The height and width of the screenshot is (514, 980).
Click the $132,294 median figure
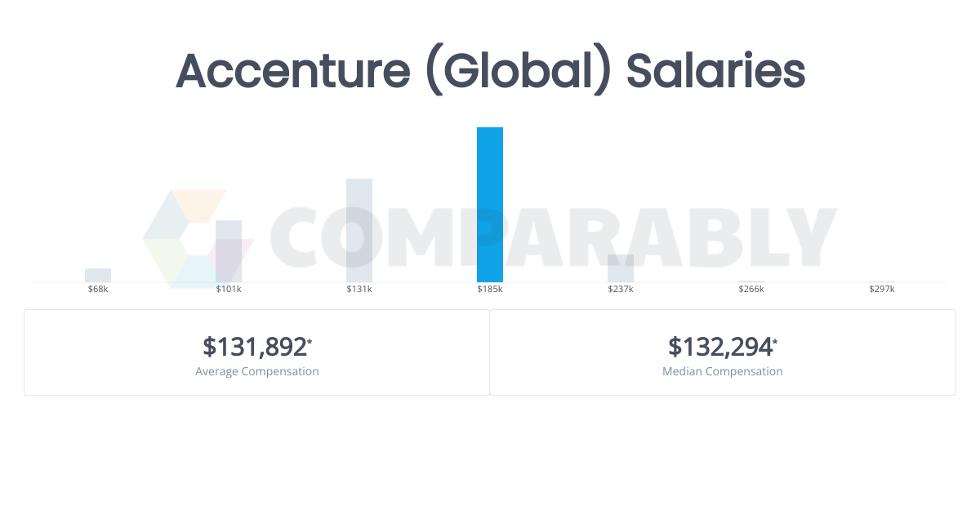point(719,347)
